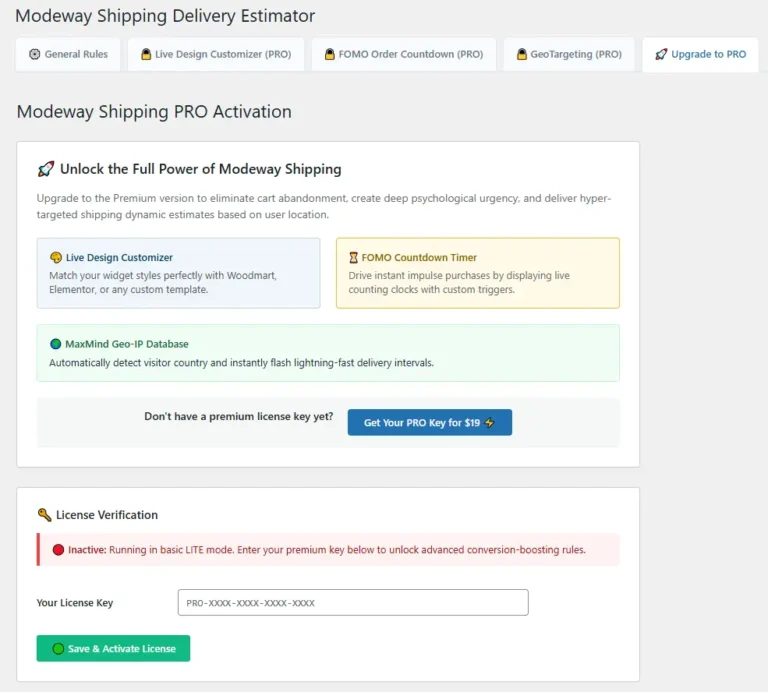Click the gear icon on General Rules
This screenshot has height=692, width=768.
tap(34, 54)
